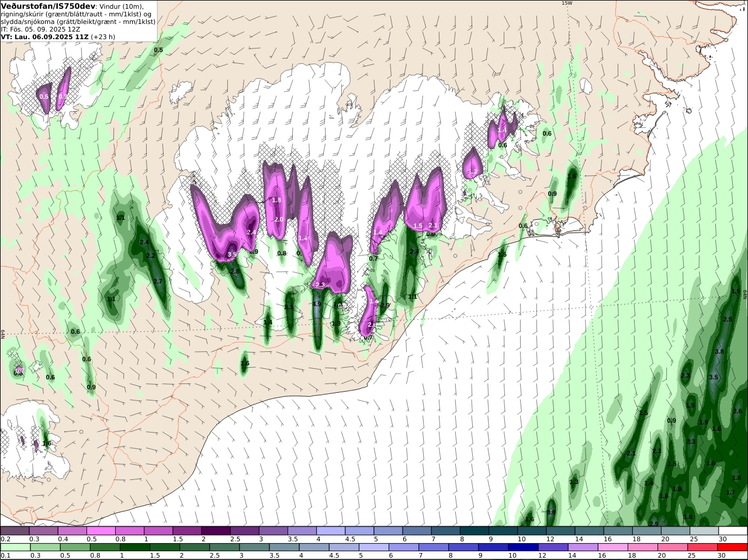Click the '0.1' tick label on rain scale
The image size is (748, 560).
(x=5, y=555)
